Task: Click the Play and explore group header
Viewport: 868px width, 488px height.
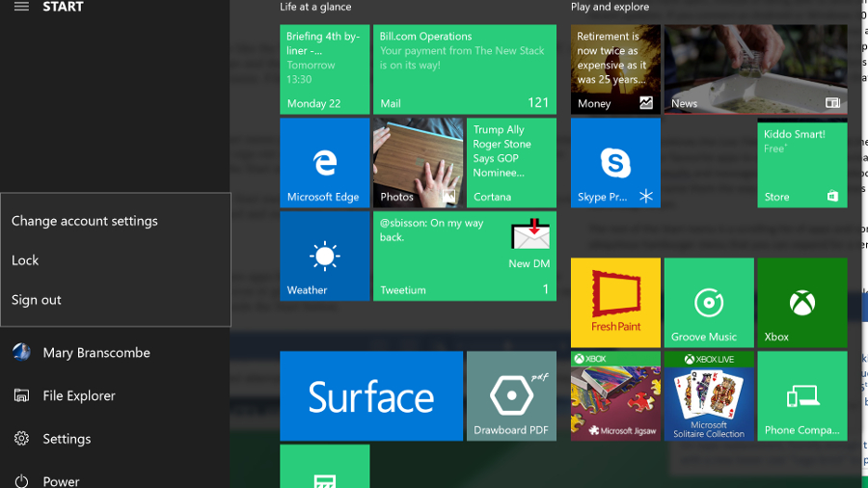Action: (x=610, y=7)
